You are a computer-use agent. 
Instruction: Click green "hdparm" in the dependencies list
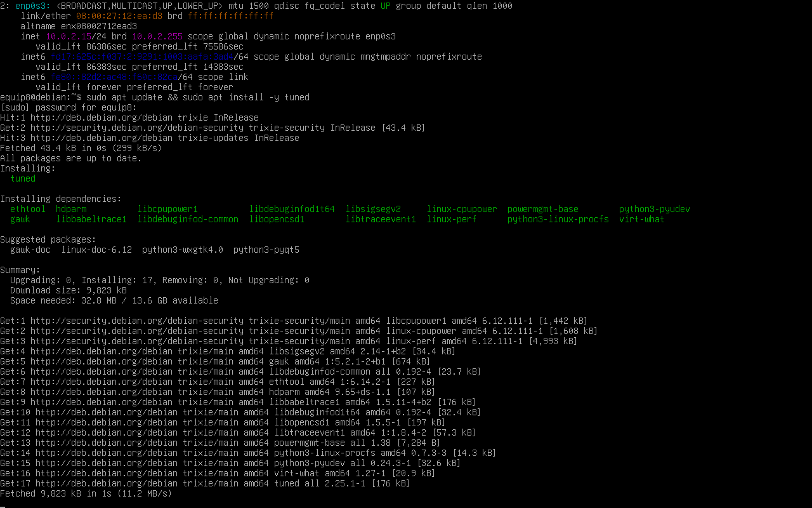click(71, 209)
